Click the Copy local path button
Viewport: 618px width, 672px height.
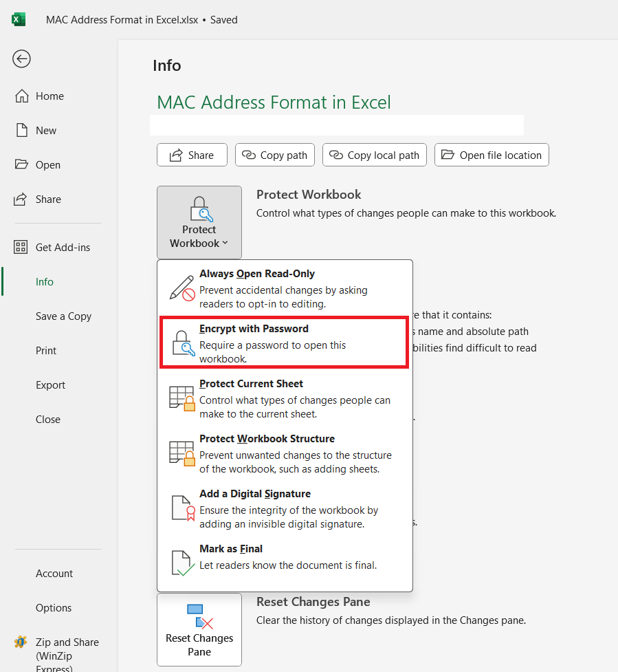tap(375, 155)
